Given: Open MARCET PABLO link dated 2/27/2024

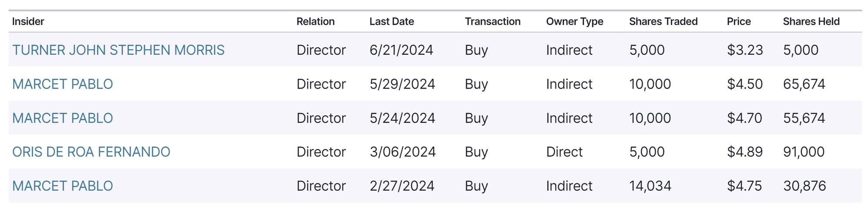Looking at the screenshot, I should pyautogui.click(x=62, y=185).
